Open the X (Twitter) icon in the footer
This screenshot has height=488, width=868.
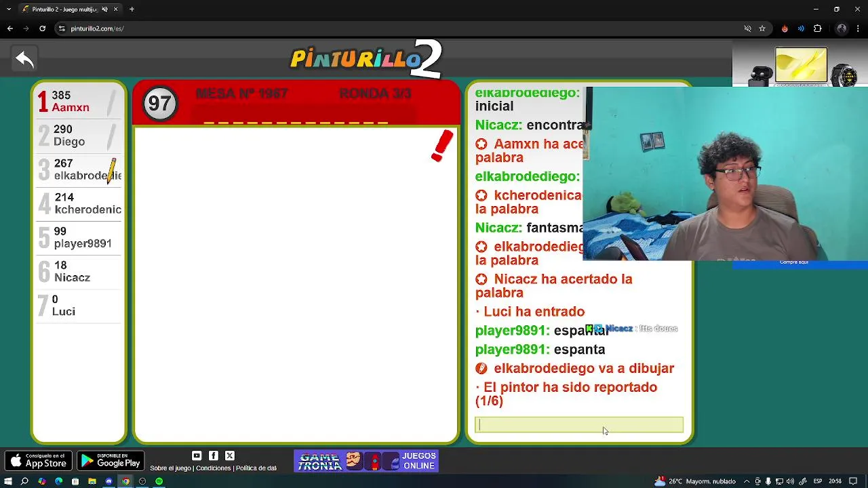(x=230, y=456)
